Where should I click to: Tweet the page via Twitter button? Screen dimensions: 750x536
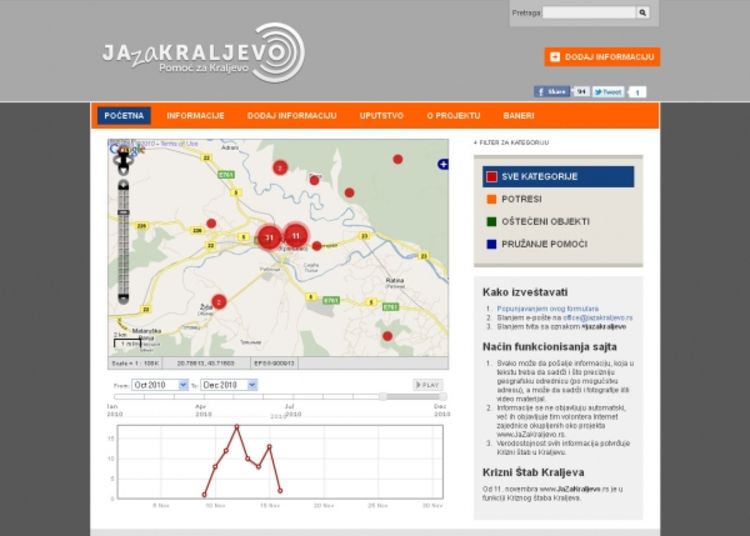[x=608, y=91]
